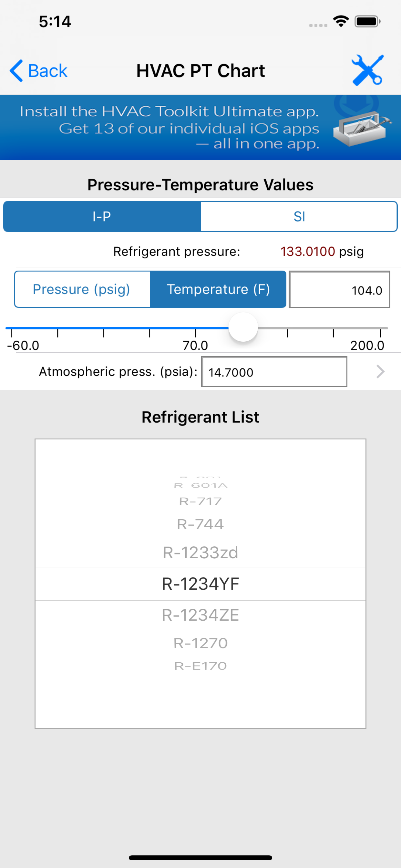Go back using Back button
The width and height of the screenshot is (401, 868).
(x=39, y=71)
